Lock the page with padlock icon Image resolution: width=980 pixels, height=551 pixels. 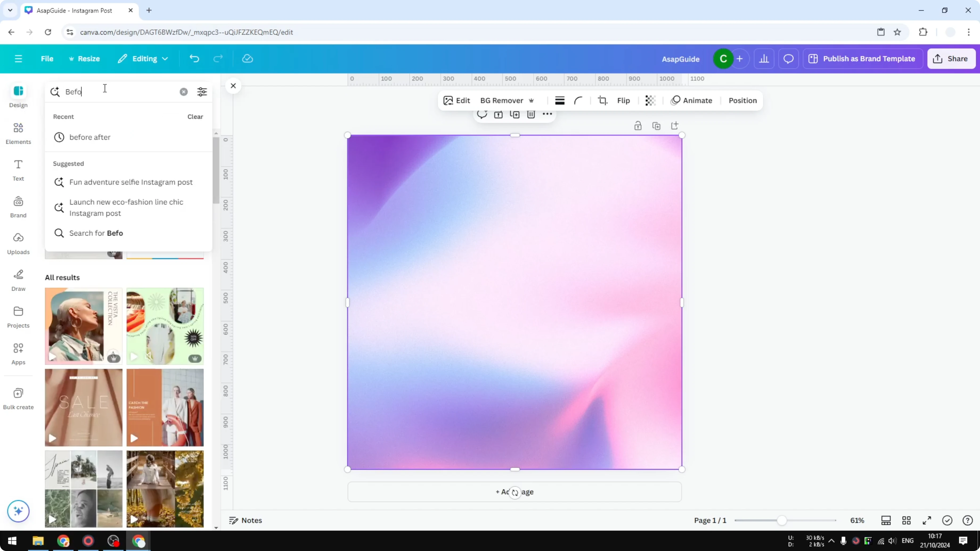[638, 126]
